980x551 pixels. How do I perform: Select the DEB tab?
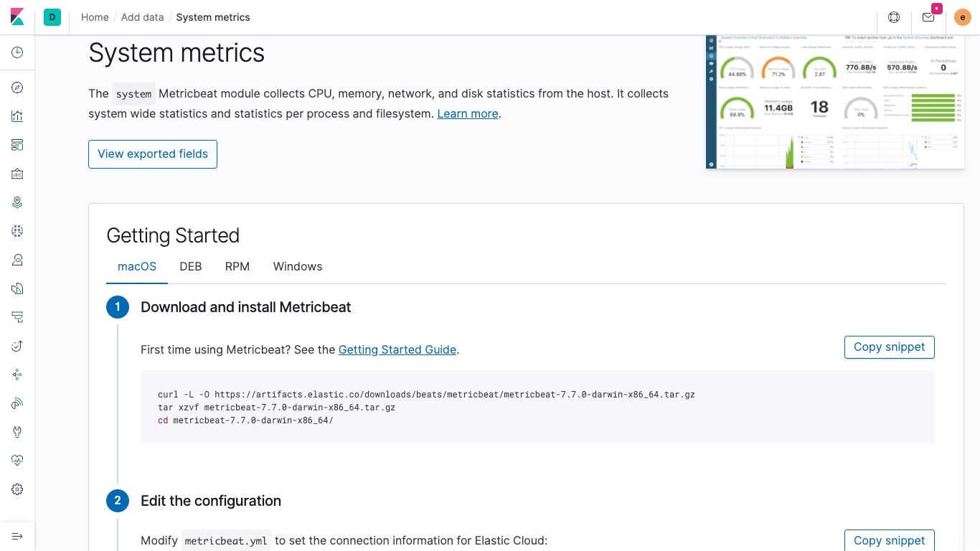coord(191,266)
